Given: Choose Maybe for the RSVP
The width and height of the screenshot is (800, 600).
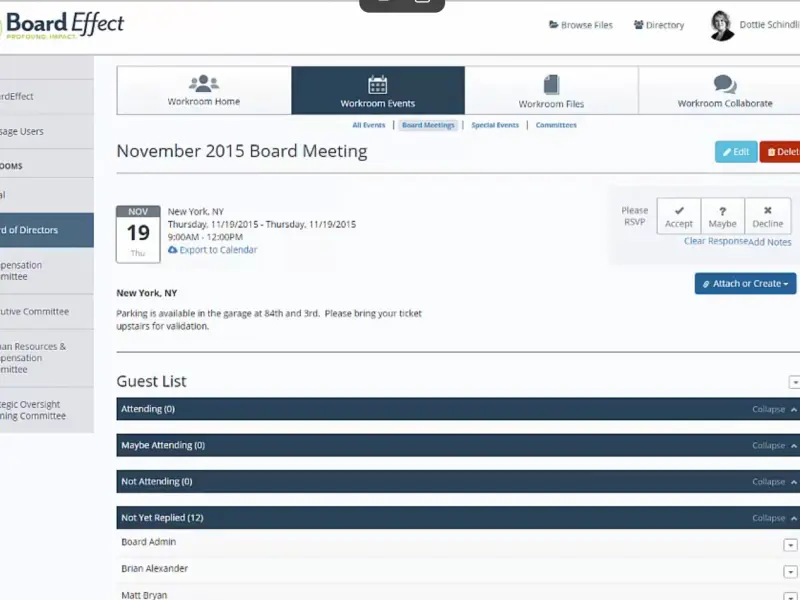Looking at the screenshot, I should pos(722,216).
